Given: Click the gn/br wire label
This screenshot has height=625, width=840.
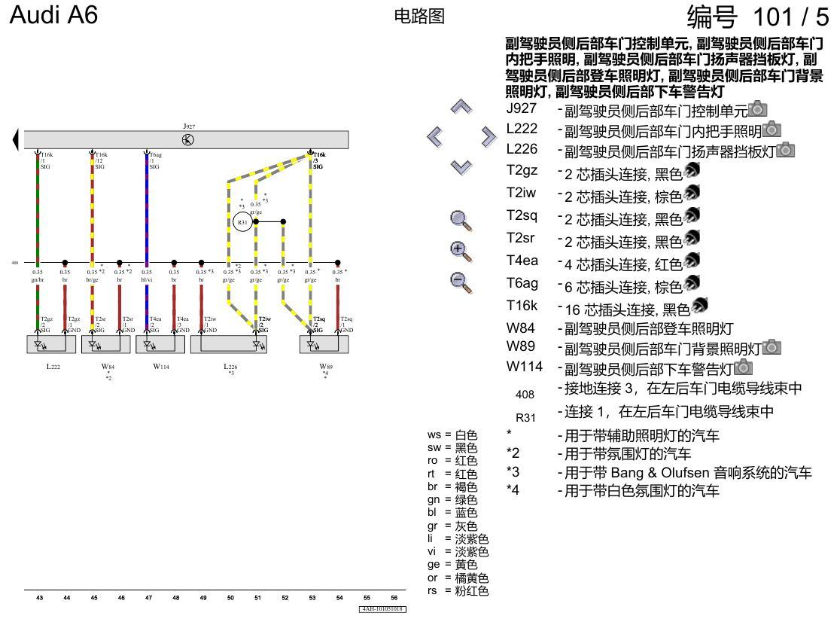Looking at the screenshot, I should click(x=38, y=280).
